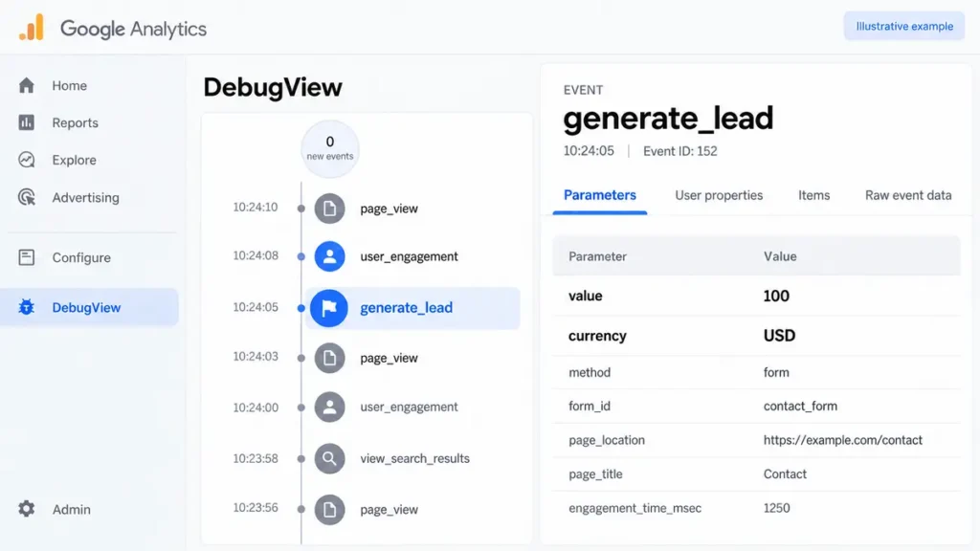Click the page_location parameter name
This screenshot has width=980, height=551.
(606, 440)
